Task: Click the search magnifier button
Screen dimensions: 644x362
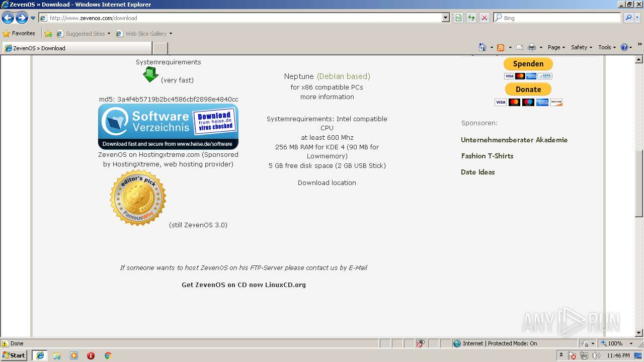Action: (x=628, y=18)
